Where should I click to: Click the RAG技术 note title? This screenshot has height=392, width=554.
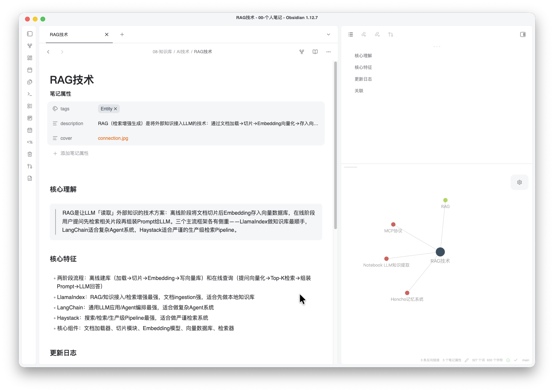72,80
